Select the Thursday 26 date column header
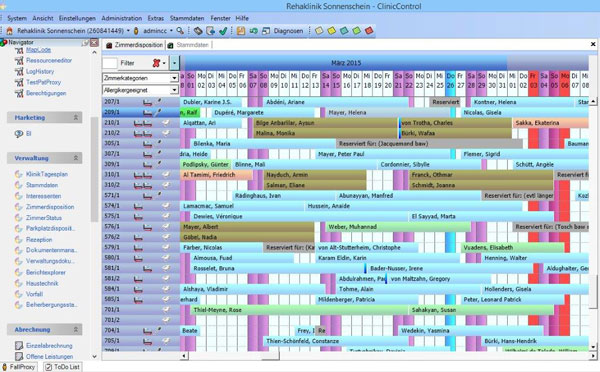The width and height of the screenshot is (600, 372). point(450,80)
